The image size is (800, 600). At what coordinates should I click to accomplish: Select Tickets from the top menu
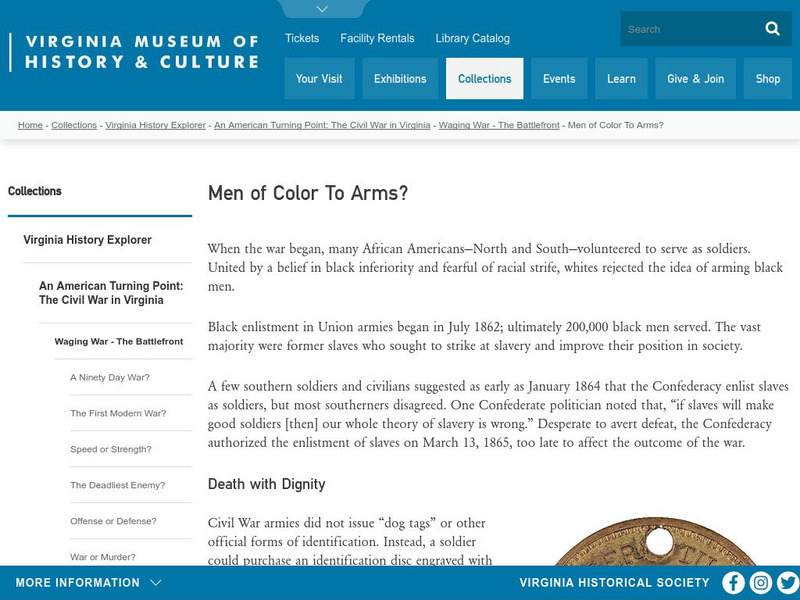301,38
